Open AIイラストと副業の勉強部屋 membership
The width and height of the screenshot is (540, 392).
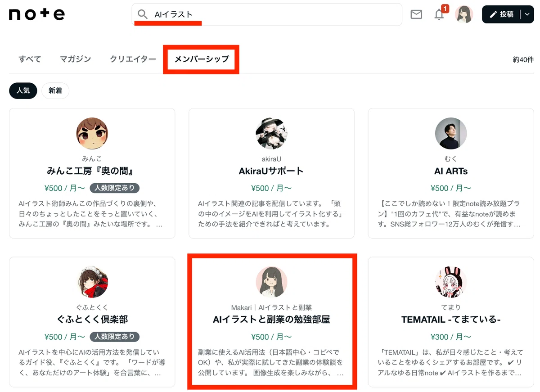pos(271,320)
